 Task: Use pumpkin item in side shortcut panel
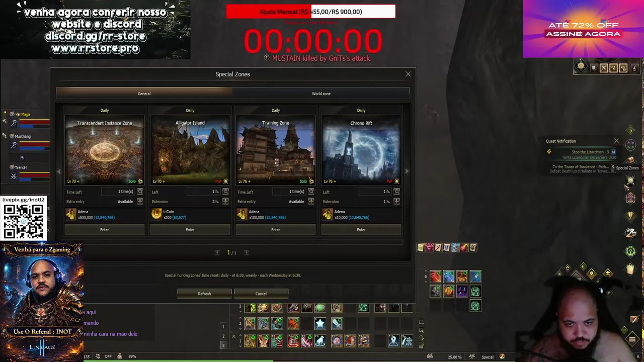pyautogui.click(x=448, y=291)
